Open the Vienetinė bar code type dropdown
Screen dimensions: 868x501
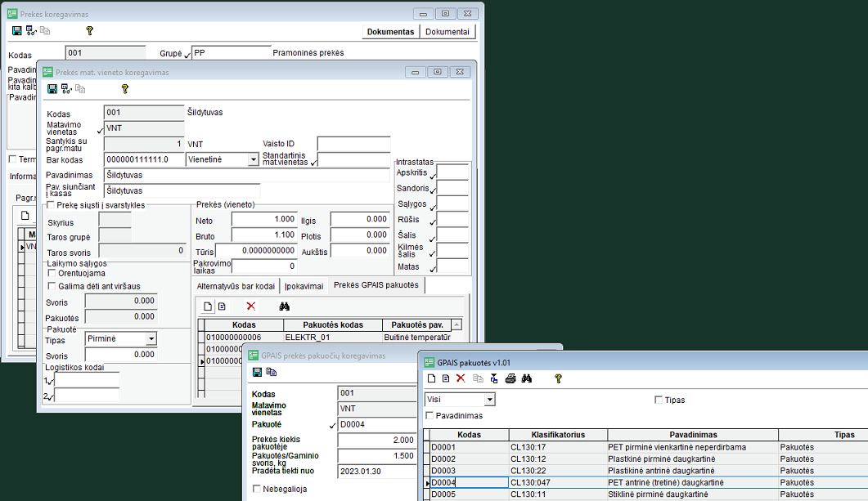253,160
